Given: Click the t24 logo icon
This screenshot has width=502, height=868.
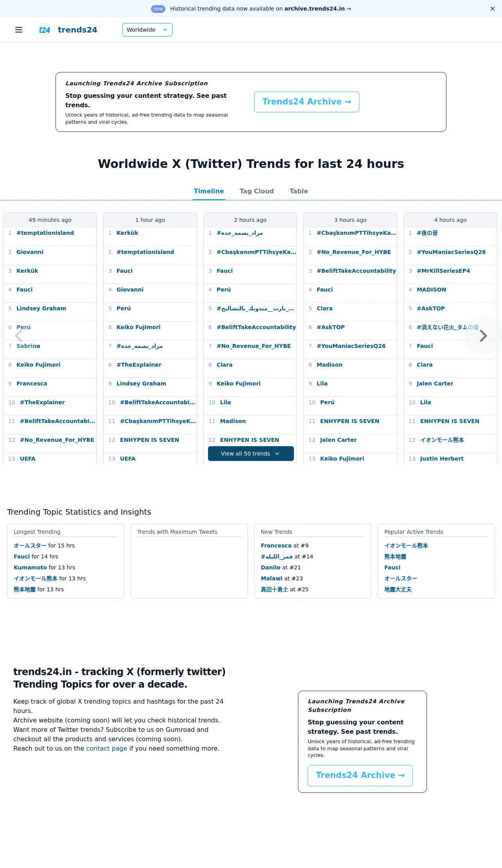Looking at the screenshot, I should [45, 30].
